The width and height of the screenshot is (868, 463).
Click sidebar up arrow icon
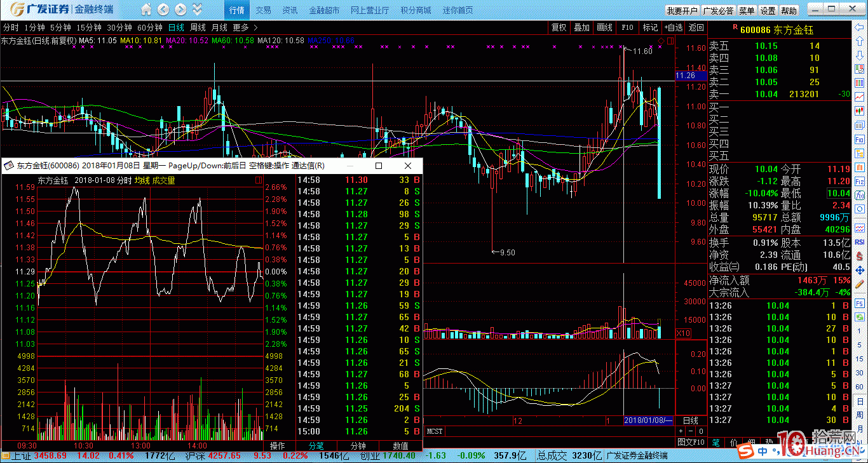(x=859, y=41)
